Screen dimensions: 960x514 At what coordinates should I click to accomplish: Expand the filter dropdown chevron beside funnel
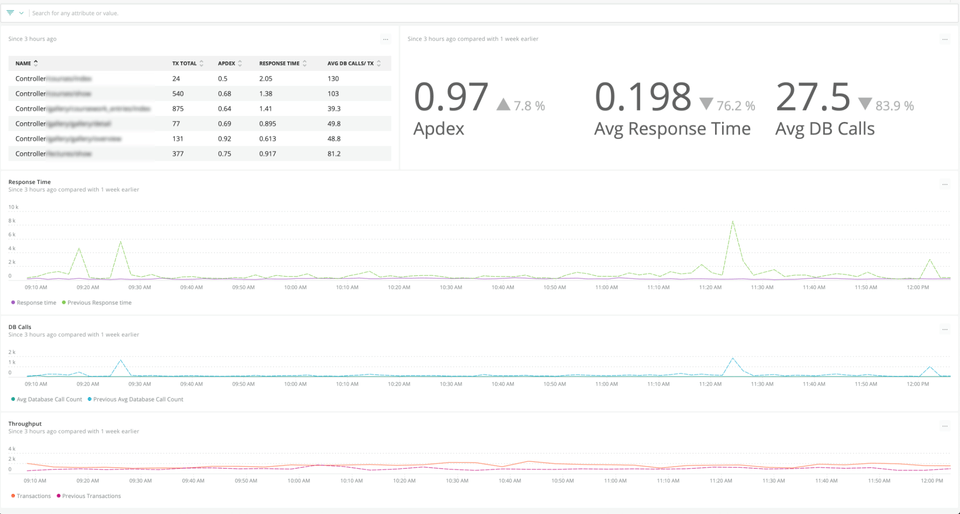(21, 13)
